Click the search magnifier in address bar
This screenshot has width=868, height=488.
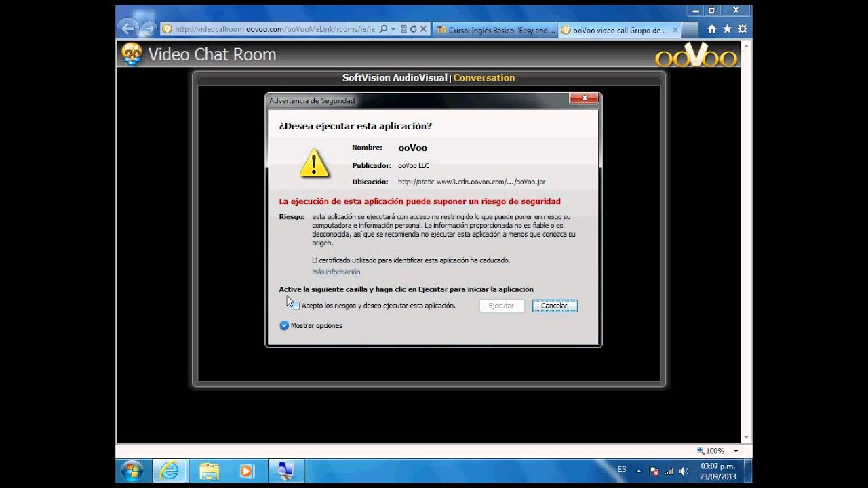[383, 29]
